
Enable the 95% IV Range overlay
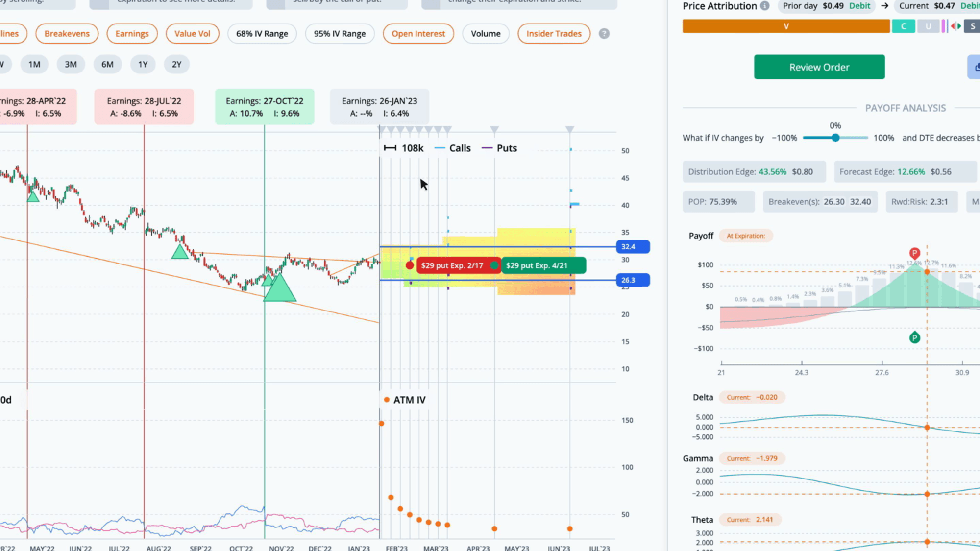coord(340,34)
